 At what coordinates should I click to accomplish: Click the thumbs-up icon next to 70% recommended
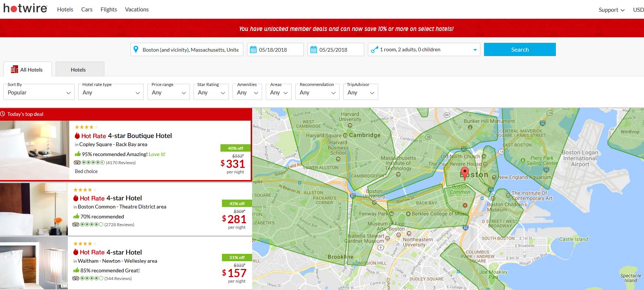click(76, 216)
